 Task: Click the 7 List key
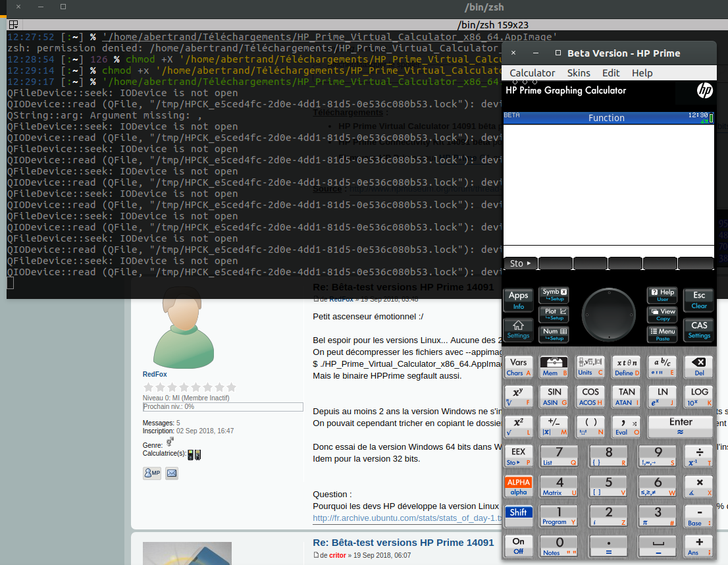559,456
